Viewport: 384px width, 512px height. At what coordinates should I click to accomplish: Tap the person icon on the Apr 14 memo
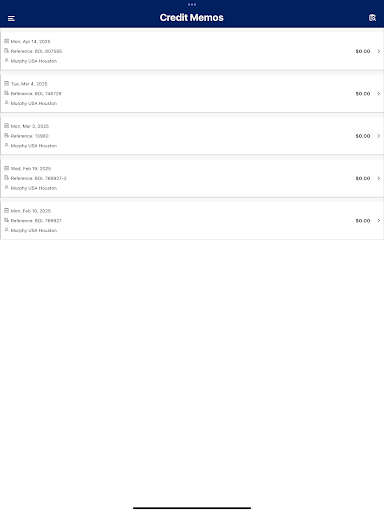coord(6,60)
